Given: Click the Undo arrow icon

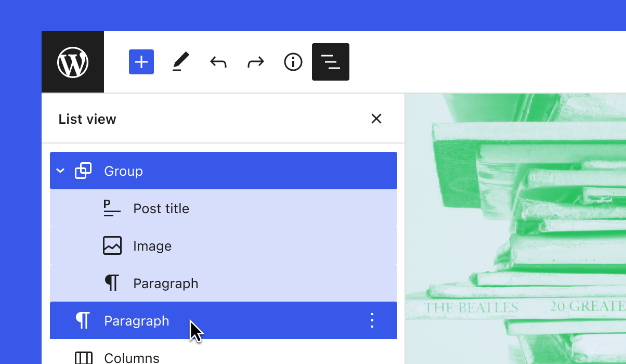Looking at the screenshot, I should pyautogui.click(x=218, y=61).
